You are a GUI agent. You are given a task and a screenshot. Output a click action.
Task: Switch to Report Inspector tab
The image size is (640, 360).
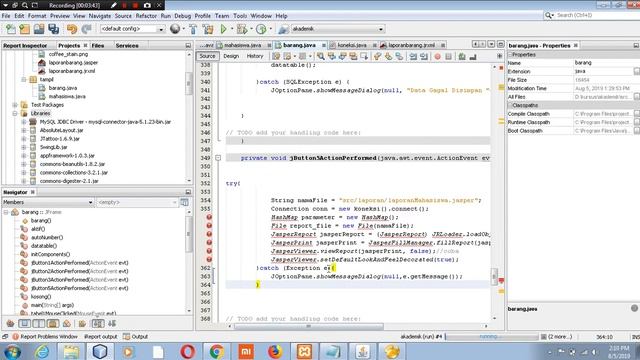point(25,45)
